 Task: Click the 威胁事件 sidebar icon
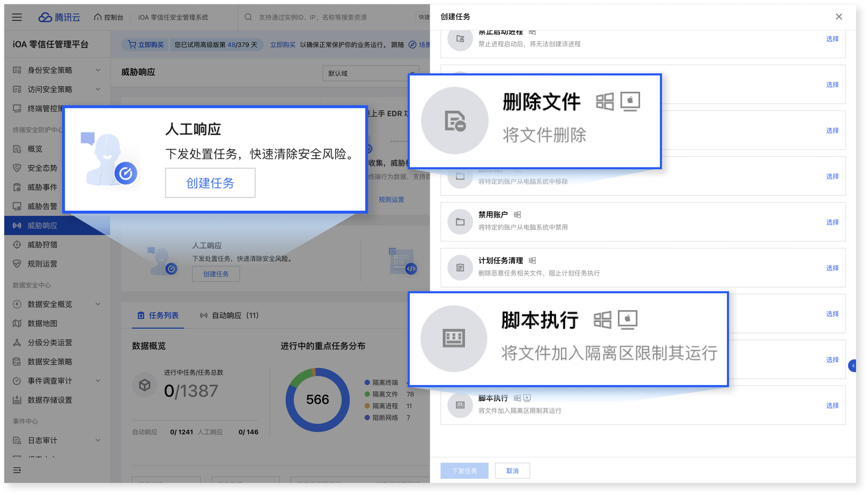(17, 187)
